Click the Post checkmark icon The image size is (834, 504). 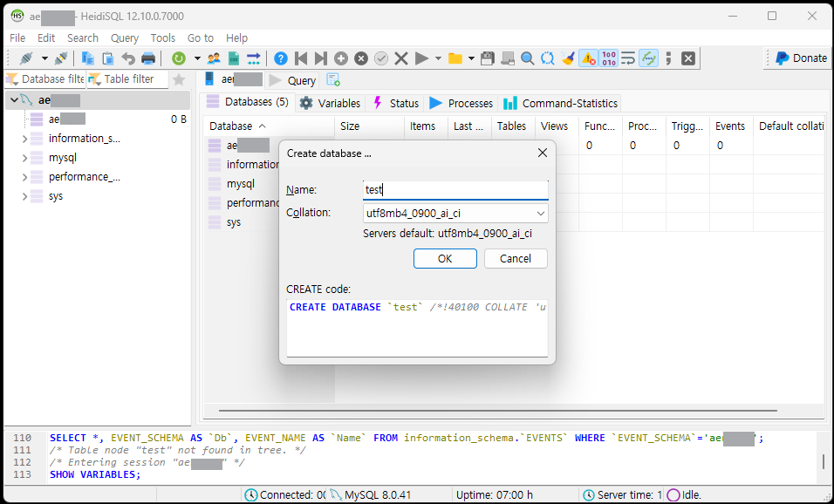click(381, 58)
